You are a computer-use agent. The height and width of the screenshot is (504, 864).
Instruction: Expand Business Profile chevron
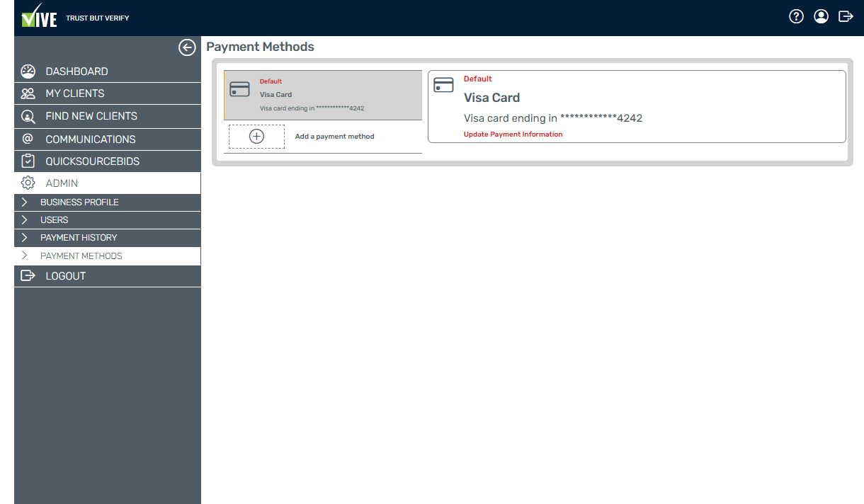click(x=25, y=202)
